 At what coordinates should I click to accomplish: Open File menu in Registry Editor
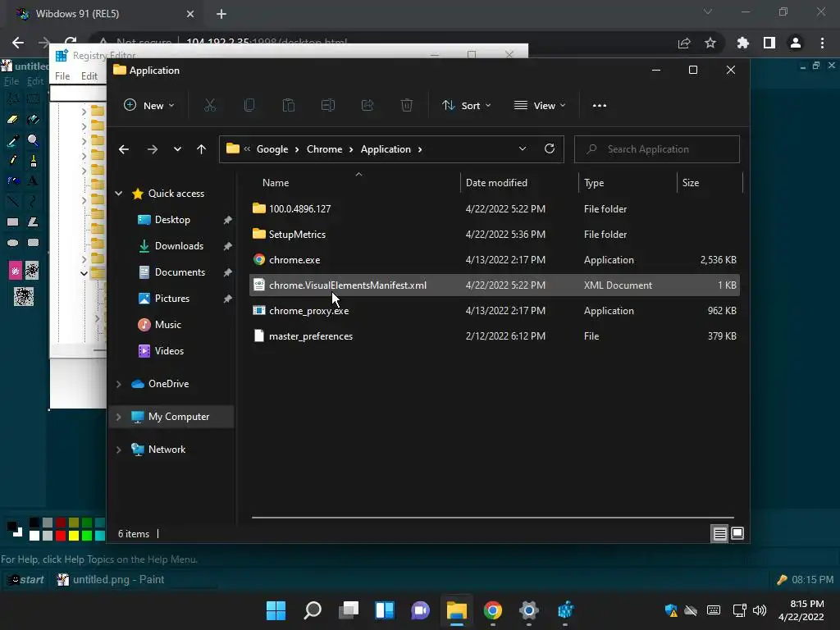62,76
